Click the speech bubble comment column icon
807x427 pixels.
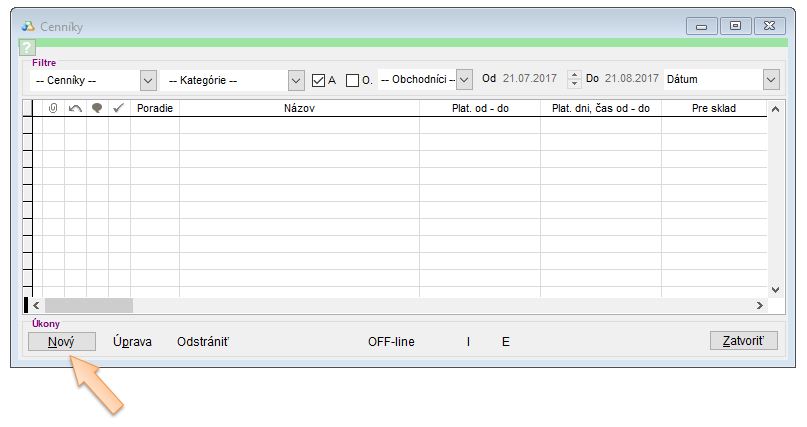(97, 108)
